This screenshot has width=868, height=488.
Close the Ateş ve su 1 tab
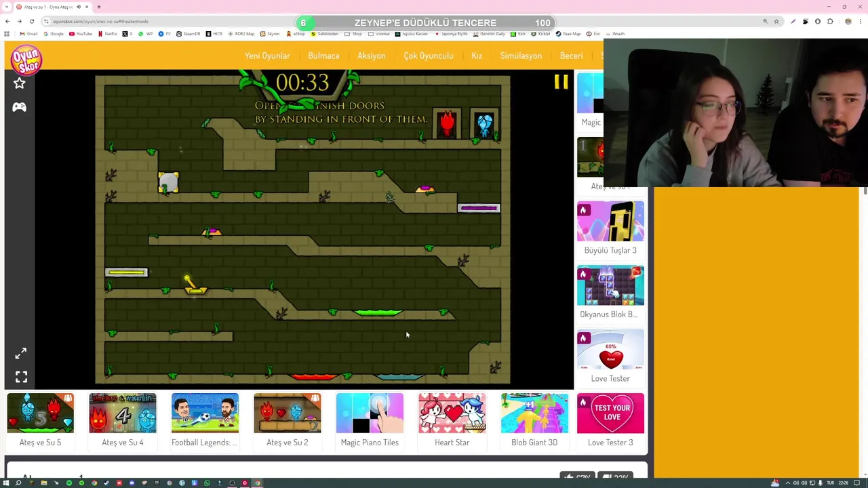point(87,7)
